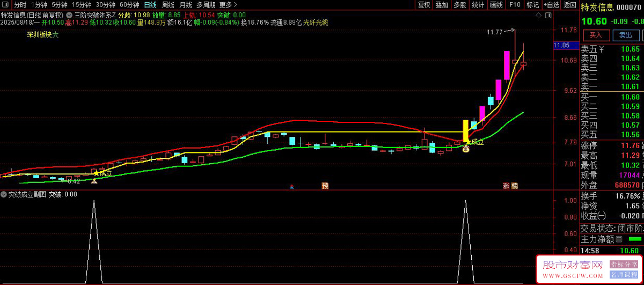Viewport: 644px width, 285px height.
Task: Click the yellow breakout candle on chart
Action: [x=466, y=130]
